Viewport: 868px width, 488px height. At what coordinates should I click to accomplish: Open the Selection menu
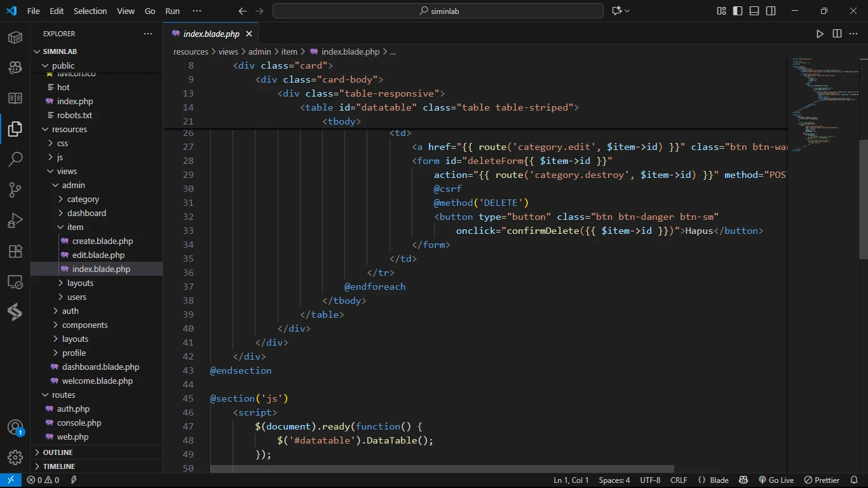click(x=90, y=11)
